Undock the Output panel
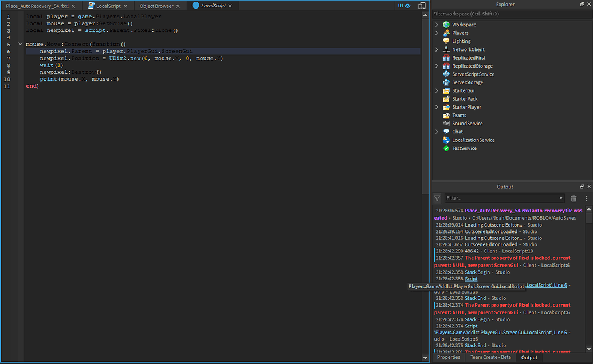The image size is (593, 364). (x=582, y=187)
